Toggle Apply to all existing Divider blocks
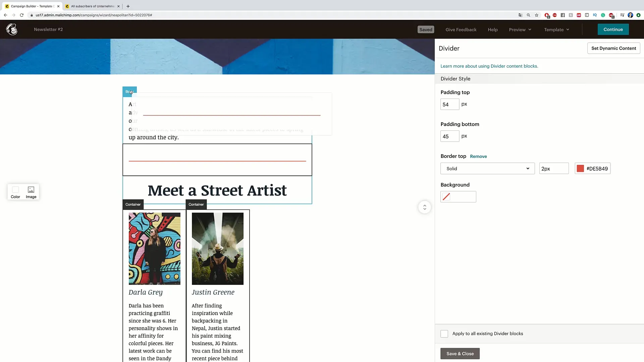This screenshot has height=362, width=644. coord(444,333)
